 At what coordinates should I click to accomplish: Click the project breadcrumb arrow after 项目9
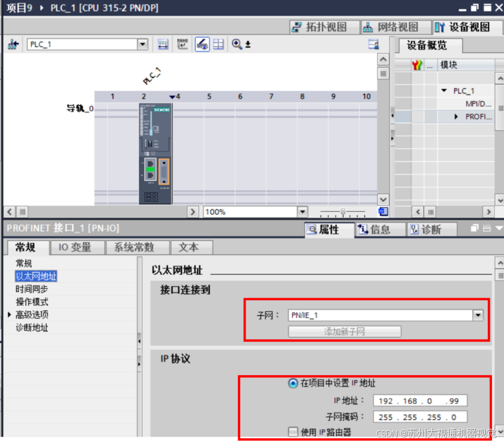(x=42, y=7)
